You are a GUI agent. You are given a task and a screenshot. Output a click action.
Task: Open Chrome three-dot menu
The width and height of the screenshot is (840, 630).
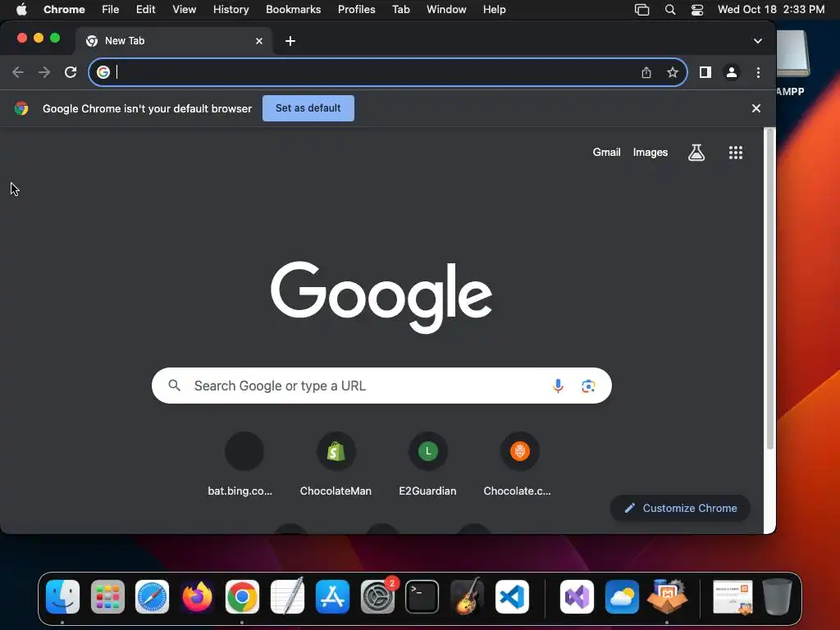(758, 72)
